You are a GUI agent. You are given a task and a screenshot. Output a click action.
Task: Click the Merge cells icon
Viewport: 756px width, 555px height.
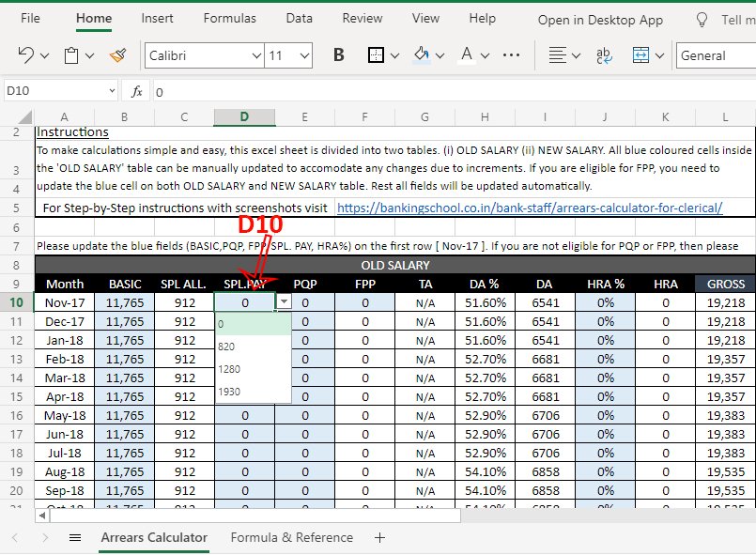coord(641,55)
